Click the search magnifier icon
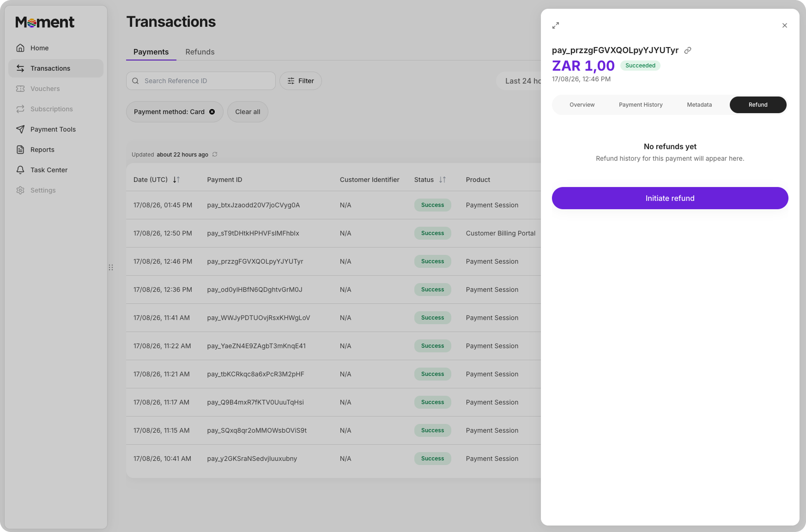This screenshot has height=532, width=806. tap(135, 81)
